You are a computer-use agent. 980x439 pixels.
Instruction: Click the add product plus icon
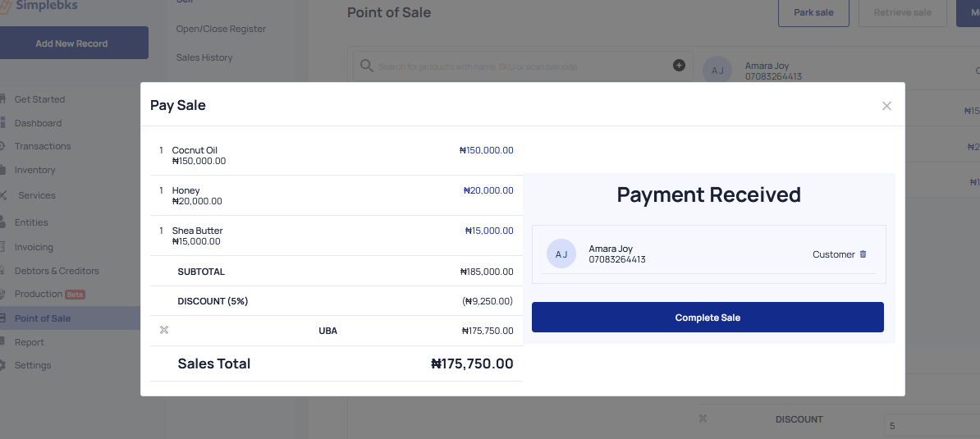[x=679, y=65]
